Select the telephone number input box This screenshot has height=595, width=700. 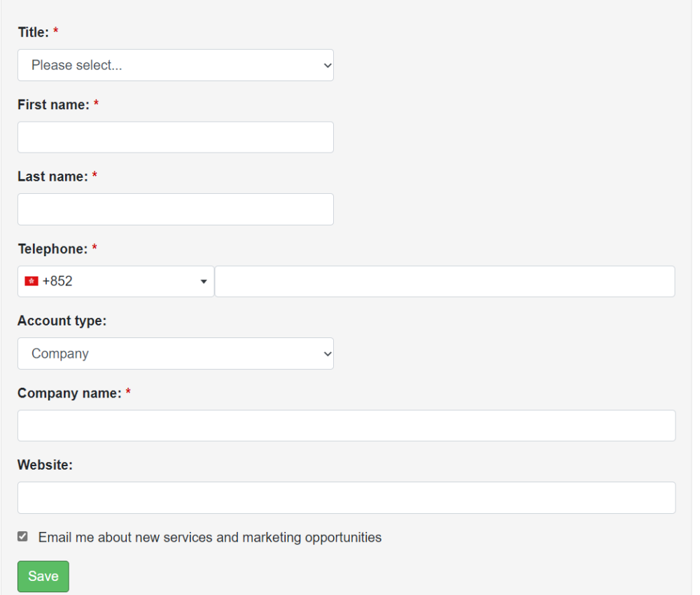click(x=444, y=281)
